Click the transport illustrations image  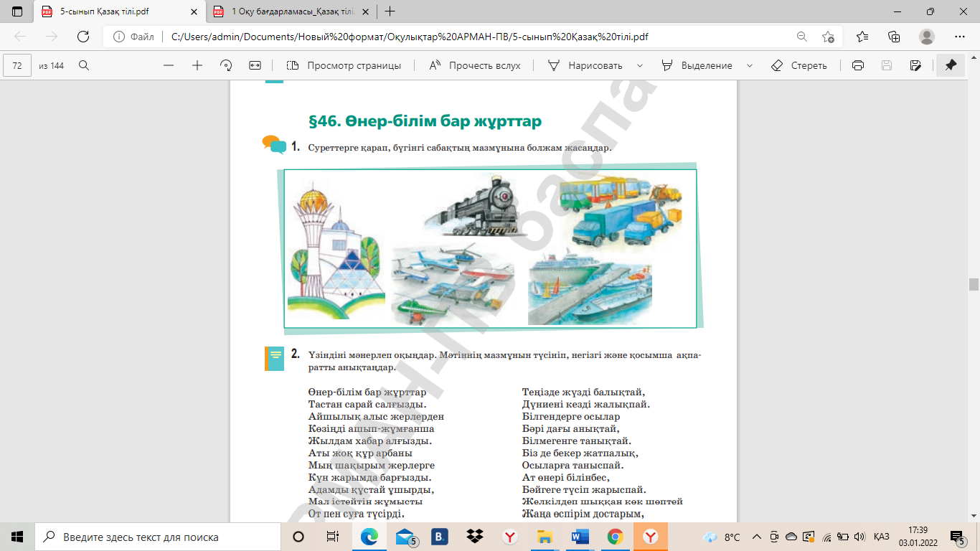(490, 248)
